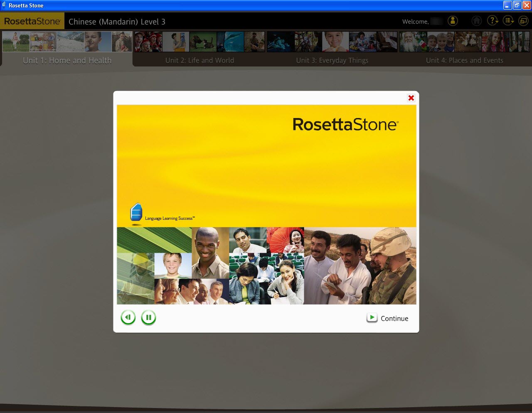Select Unit 1: Home and Health tab
The height and width of the screenshot is (413, 532).
point(67,60)
